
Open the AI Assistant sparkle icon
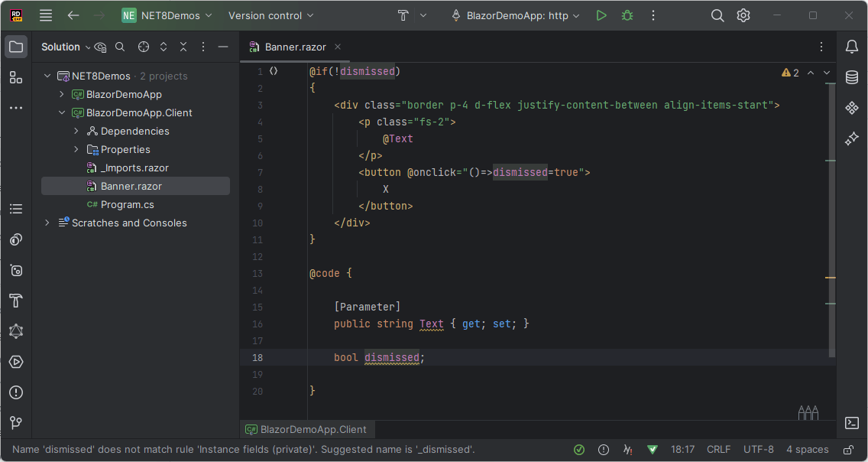852,138
